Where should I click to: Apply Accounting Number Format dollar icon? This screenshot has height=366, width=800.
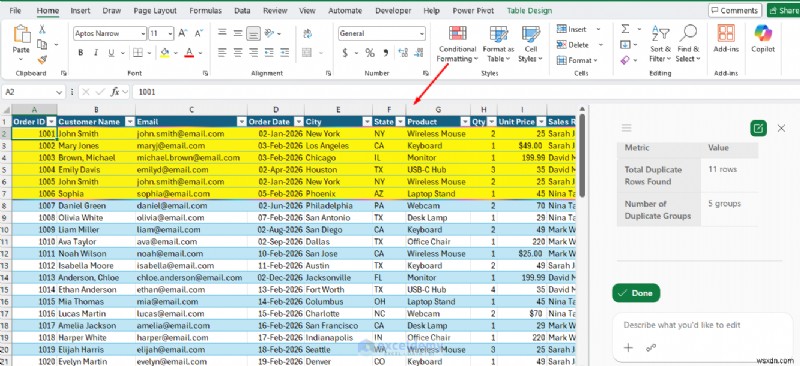pyautogui.click(x=345, y=53)
